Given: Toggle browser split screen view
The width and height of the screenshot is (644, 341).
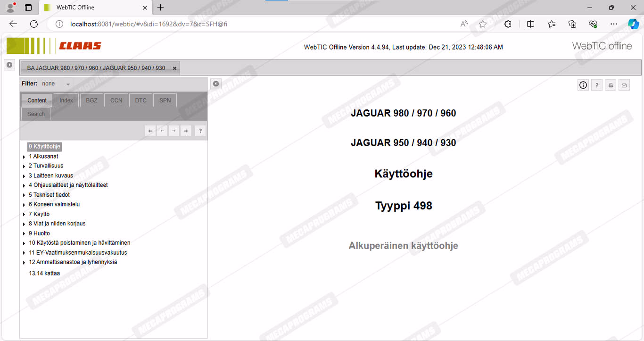Looking at the screenshot, I should point(530,24).
